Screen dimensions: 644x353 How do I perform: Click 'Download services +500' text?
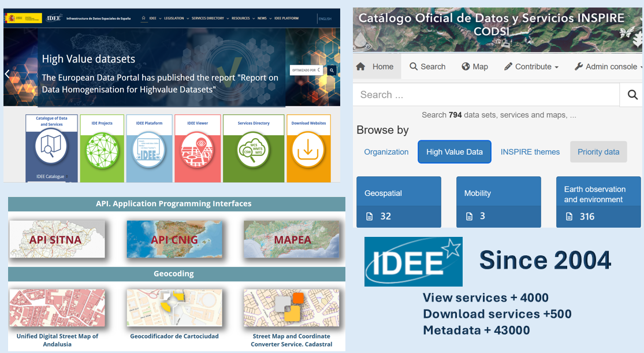pyautogui.click(x=497, y=314)
